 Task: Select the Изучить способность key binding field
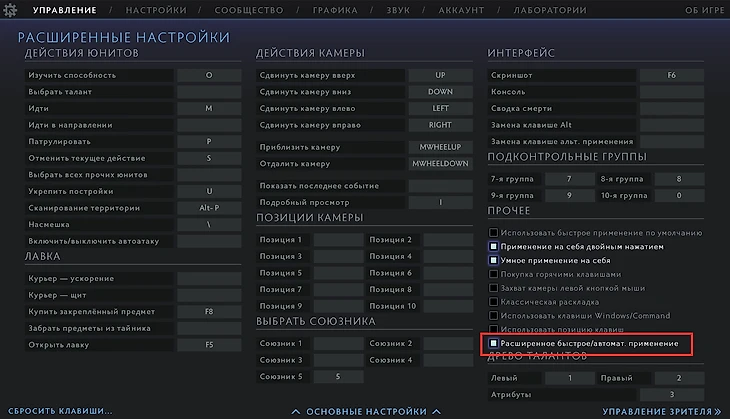(x=209, y=75)
